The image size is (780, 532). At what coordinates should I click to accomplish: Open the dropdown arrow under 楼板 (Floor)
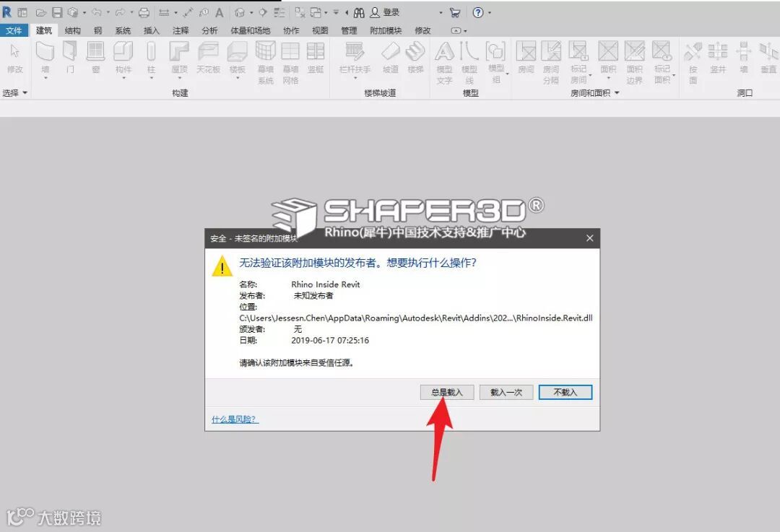(238, 78)
